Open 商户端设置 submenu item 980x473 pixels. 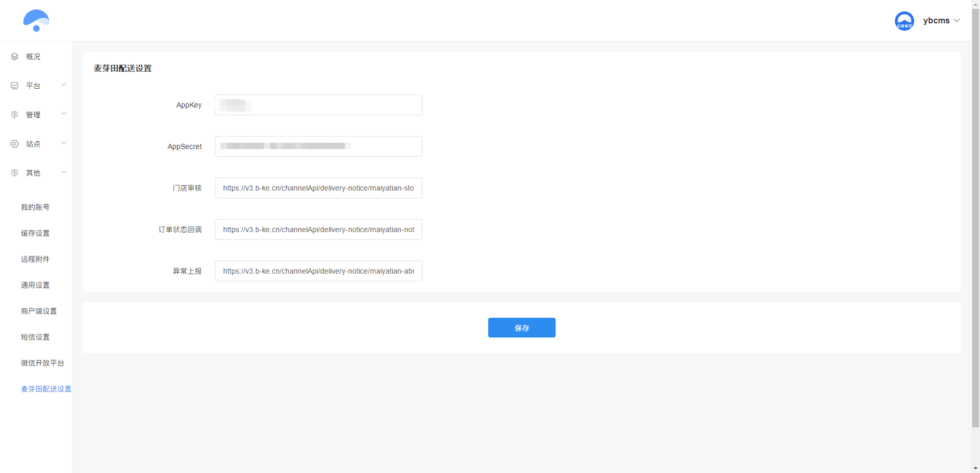pos(39,311)
